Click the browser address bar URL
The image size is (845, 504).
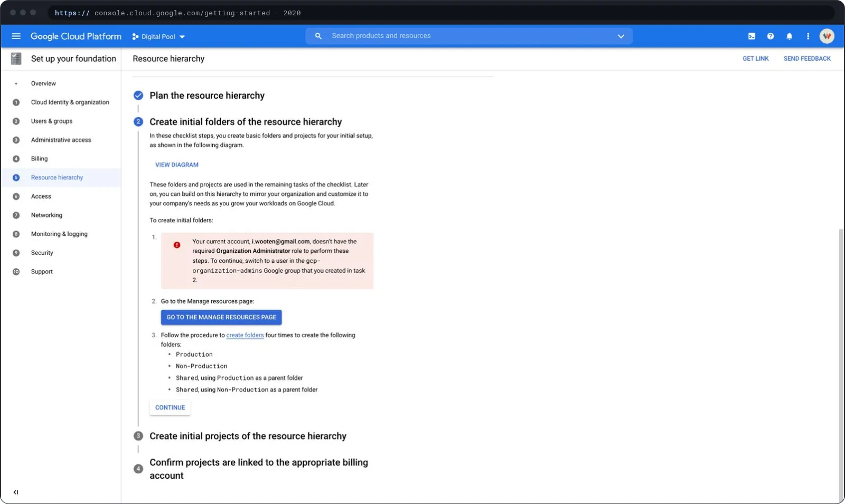point(178,13)
